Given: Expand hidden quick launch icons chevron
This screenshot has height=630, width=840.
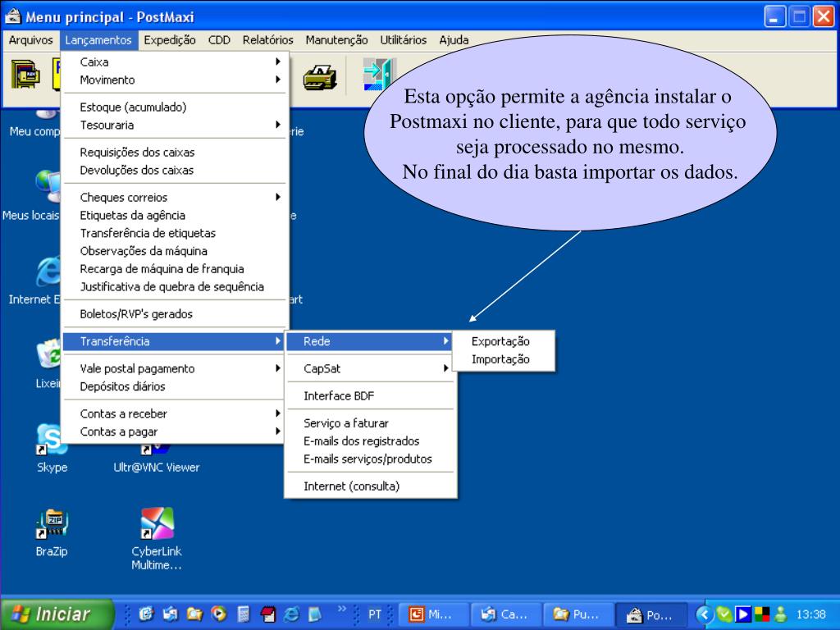Looking at the screenshot, I should [342, 609].
